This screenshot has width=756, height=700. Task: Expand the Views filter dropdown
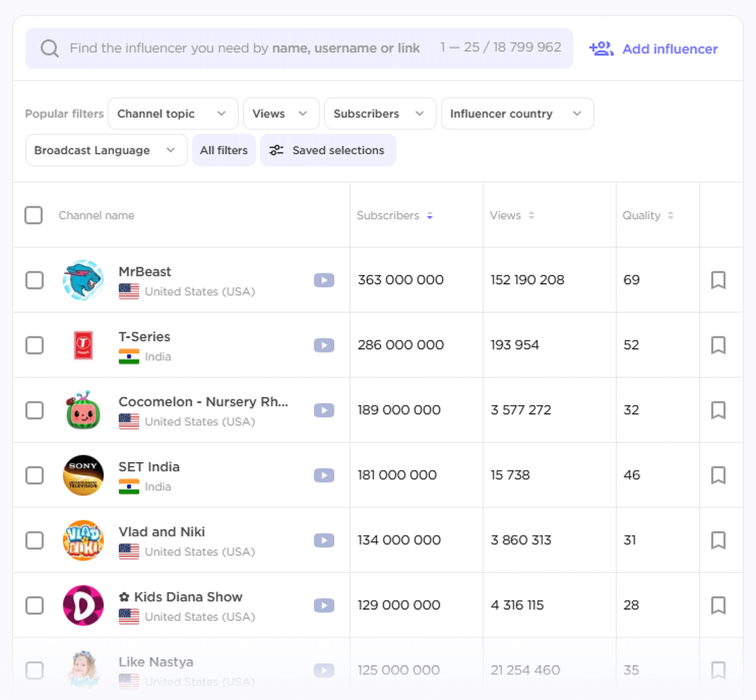tap(281, 114)
